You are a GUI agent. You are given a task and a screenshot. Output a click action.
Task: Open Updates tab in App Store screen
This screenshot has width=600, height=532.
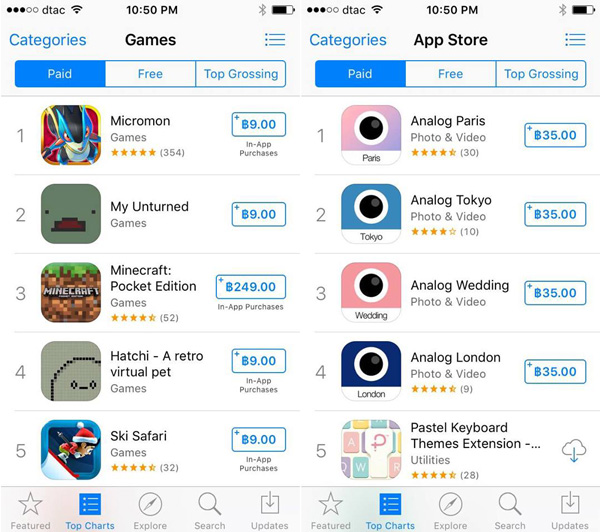[570, 510]
